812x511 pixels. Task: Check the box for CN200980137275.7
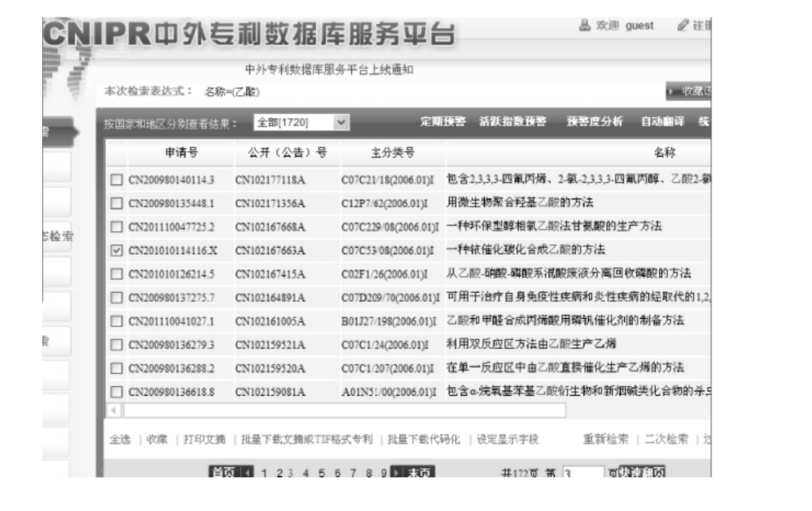point(117,298)
